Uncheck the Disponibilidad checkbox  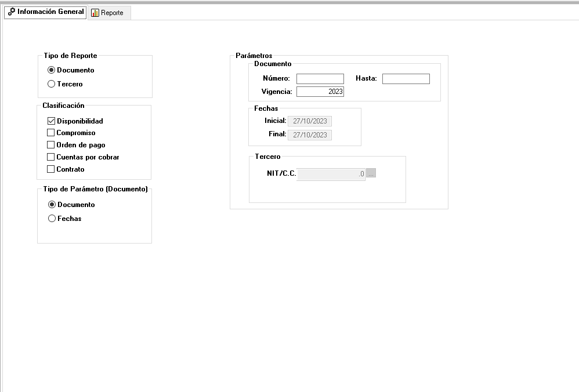[x=51, y=121]
